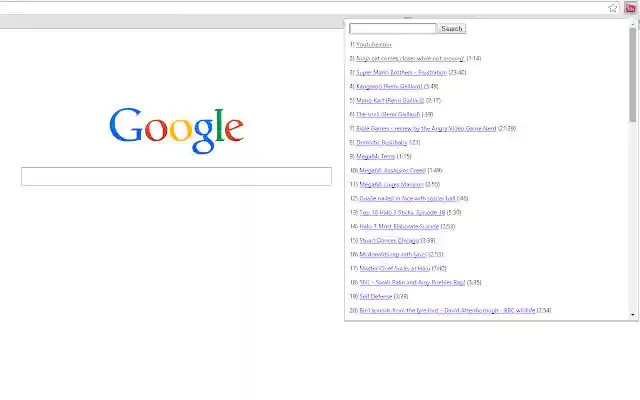
Task: Open 'Mcdonalds rap with lyrics' link
Action: click(393, 254)
